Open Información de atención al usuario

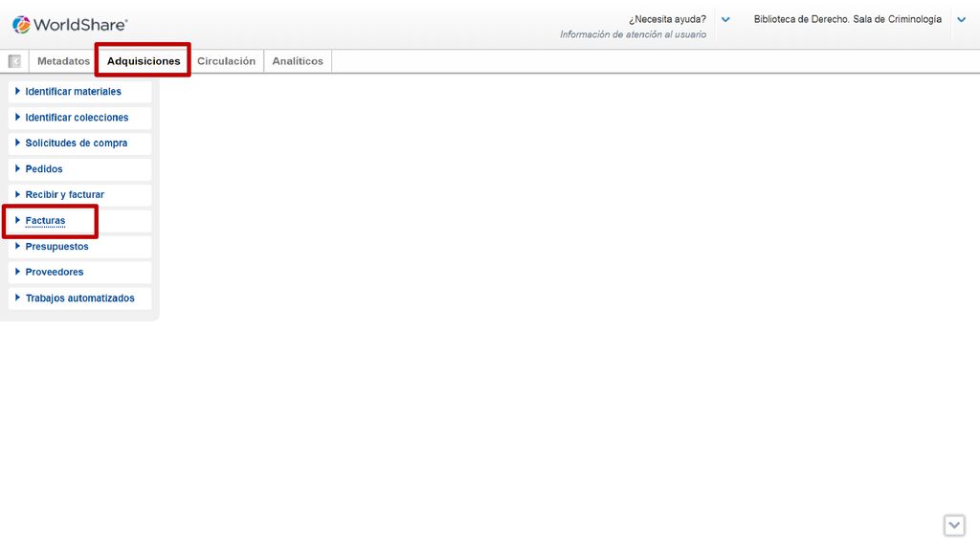[x=634, y=34]
